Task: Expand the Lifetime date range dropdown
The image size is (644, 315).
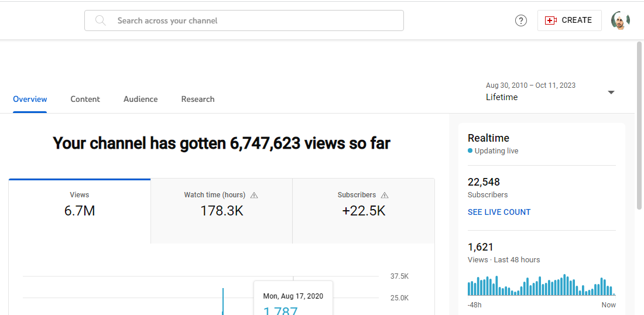Action: pos(611,92)
